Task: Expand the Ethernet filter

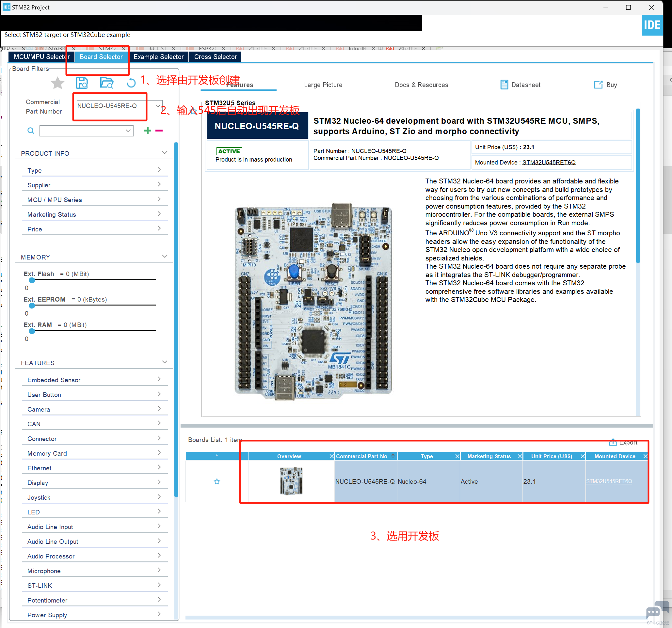Action: pos(95,468)
